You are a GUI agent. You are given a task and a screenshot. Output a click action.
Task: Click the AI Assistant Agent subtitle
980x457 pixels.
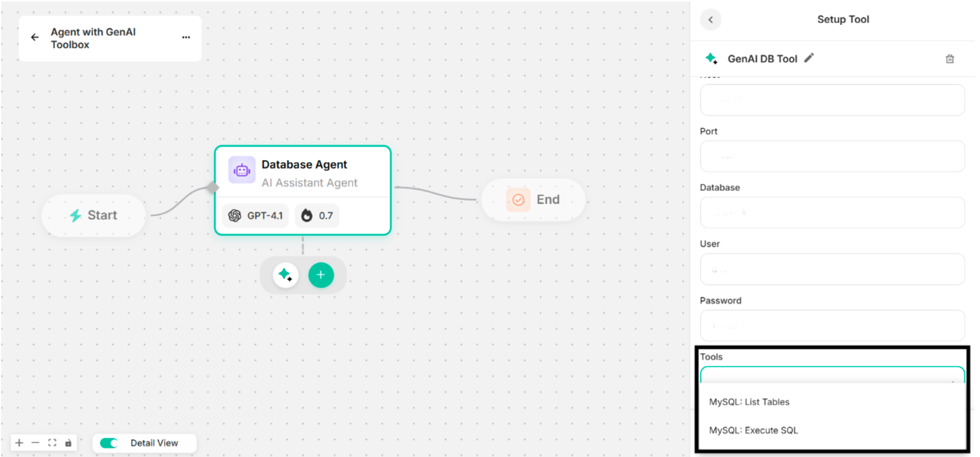309,183
